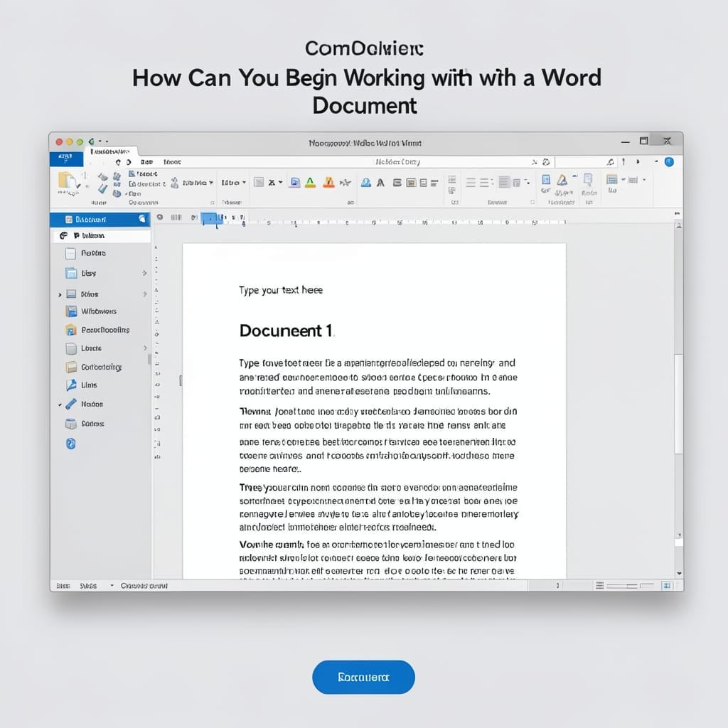Viewport: 728px width, 728px height.
Task: Toggle the center-aligned lines icon in the paragraph group
Action: (x=485, y=183)
